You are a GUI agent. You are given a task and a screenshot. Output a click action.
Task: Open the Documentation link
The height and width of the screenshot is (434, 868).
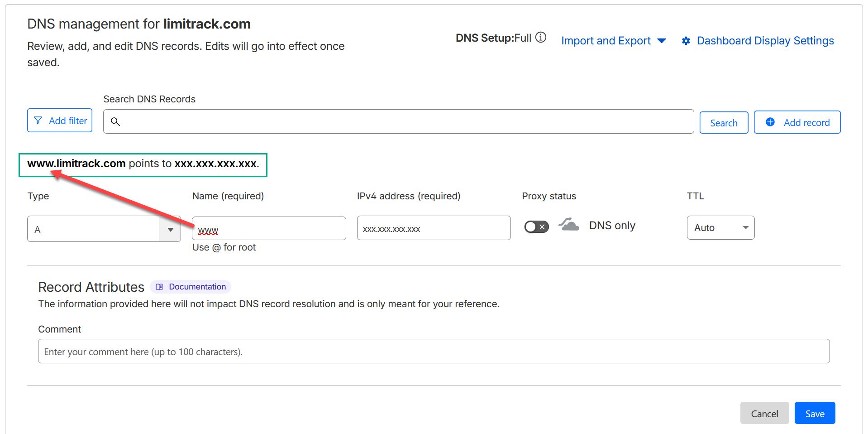coord(197,287)
